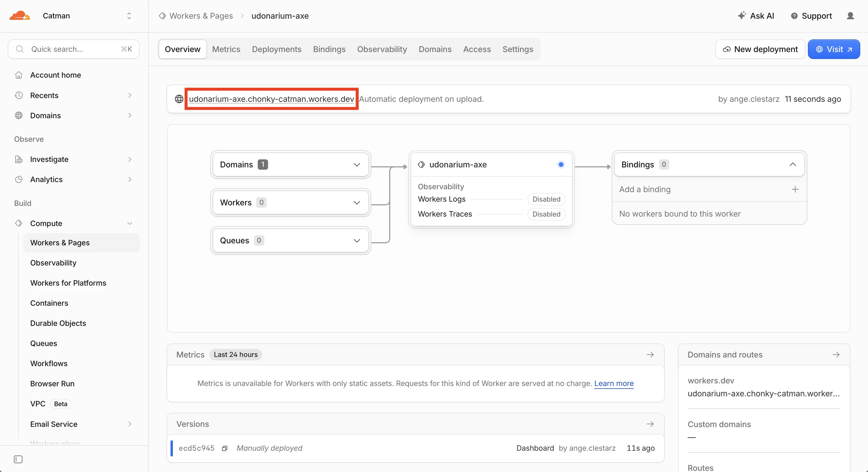Image resolution: width=868 pixels, height=472 pixels.
Task: Click the sidebar Domains globe icon
Action: click(x=19, y=116)
